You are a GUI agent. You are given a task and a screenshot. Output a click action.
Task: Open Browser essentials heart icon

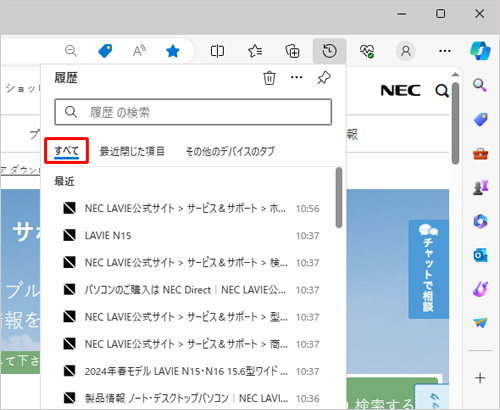(x=367, y=51)
